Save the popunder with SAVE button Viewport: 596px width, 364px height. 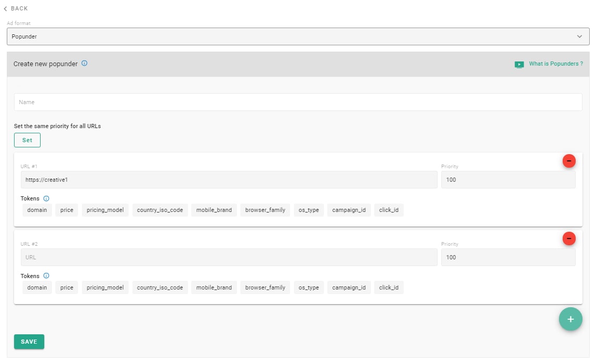tap(29, 342)
